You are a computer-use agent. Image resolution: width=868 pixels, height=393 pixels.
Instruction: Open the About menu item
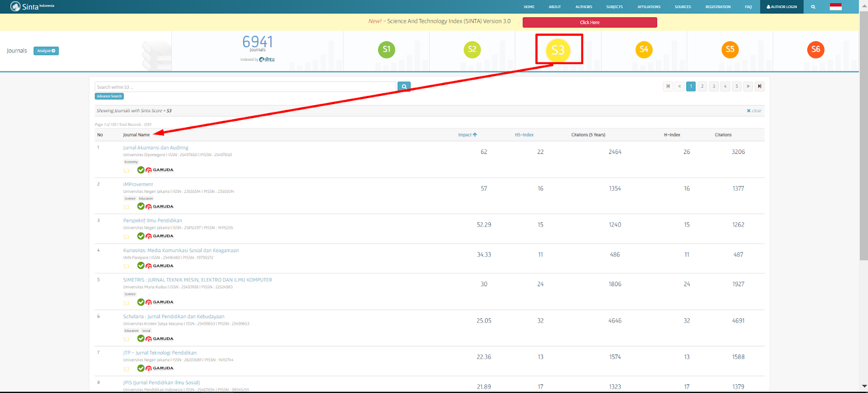coord(554,7)
